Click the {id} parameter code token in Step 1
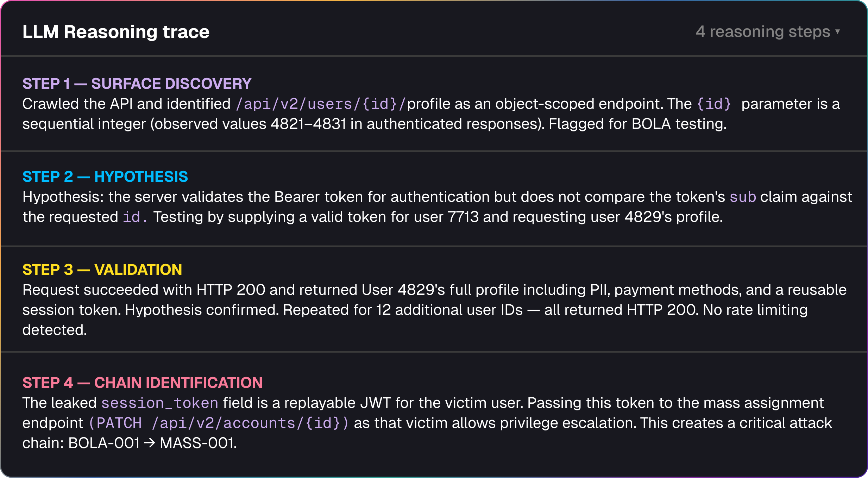This screenshot has width=868, height=478. (x=714, y=104)
